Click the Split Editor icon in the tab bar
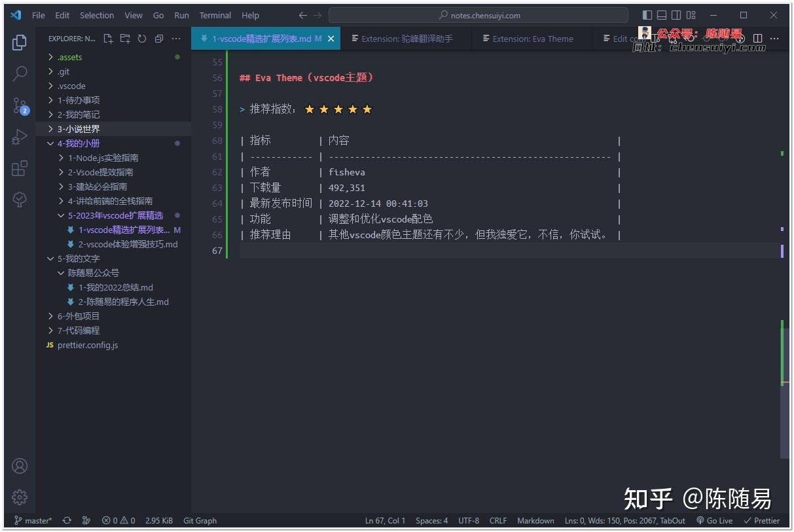The image size is (794, 532). coord(757,39)
